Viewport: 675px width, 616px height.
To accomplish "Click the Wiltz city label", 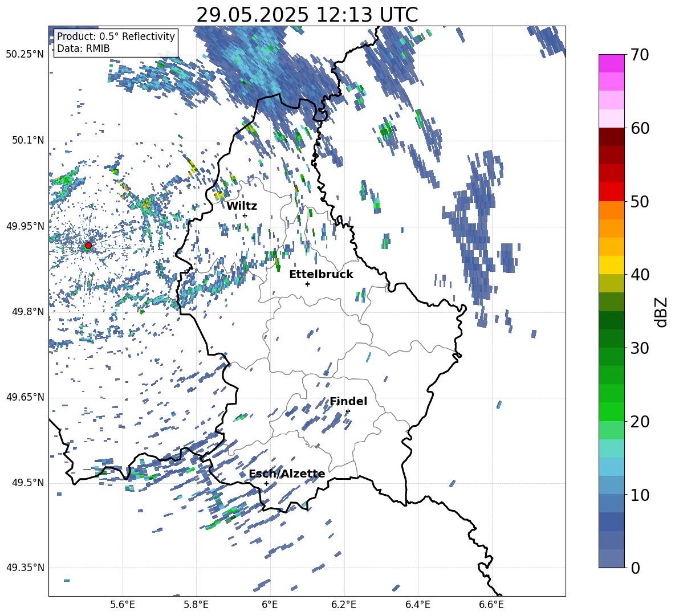I will [x=242, y=206].
